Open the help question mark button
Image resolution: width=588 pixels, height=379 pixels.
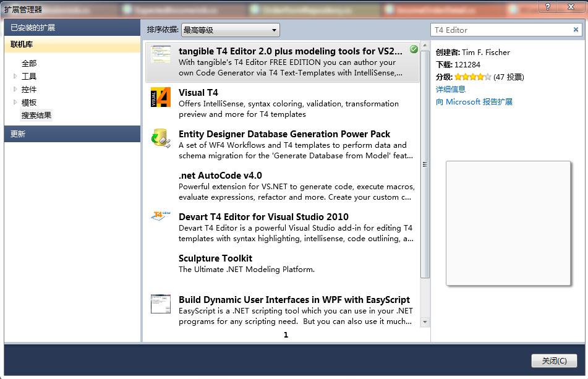click(547, 6)
